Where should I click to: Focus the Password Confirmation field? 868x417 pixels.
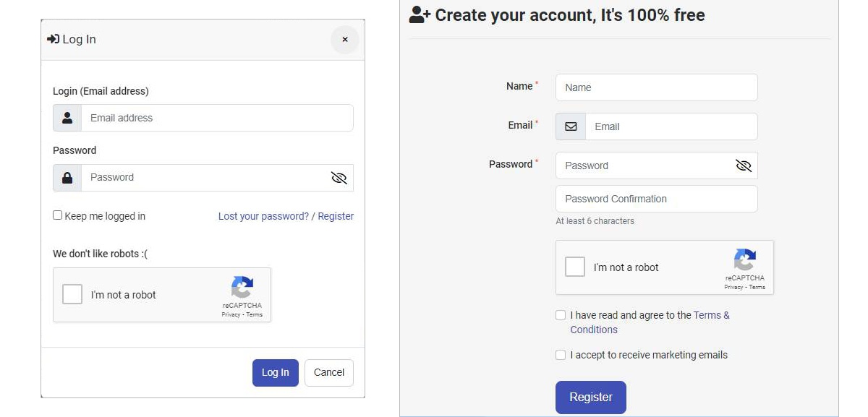coord(656,199)
